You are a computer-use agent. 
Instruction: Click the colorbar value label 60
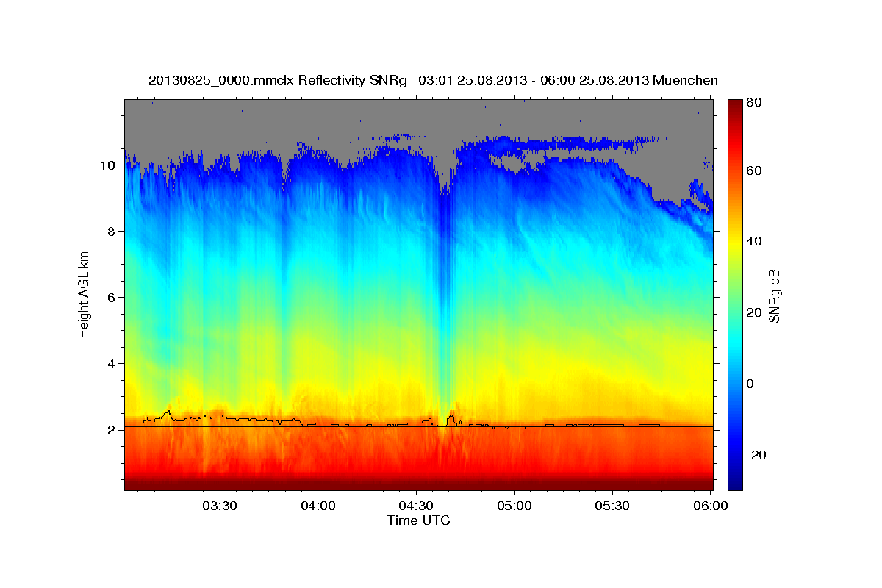[x=755, y=171]
